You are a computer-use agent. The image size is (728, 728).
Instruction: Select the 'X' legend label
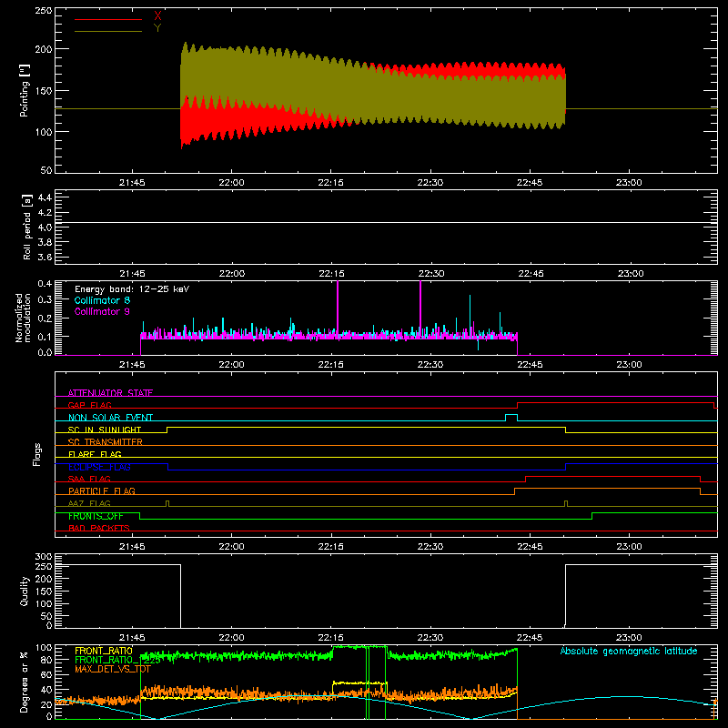(x=157, y=16)
